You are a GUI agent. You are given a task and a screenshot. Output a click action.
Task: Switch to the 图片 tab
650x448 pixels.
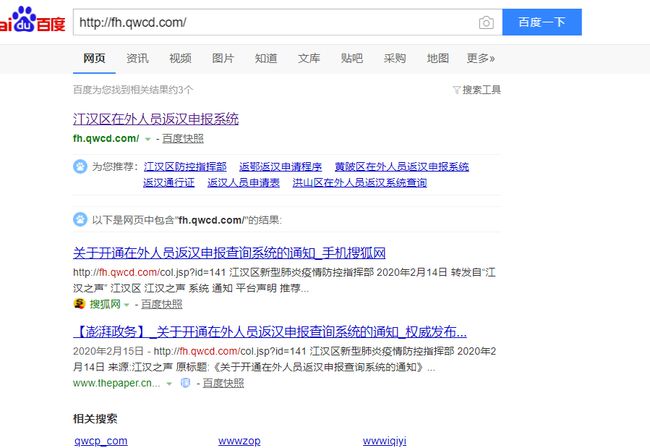223,58
